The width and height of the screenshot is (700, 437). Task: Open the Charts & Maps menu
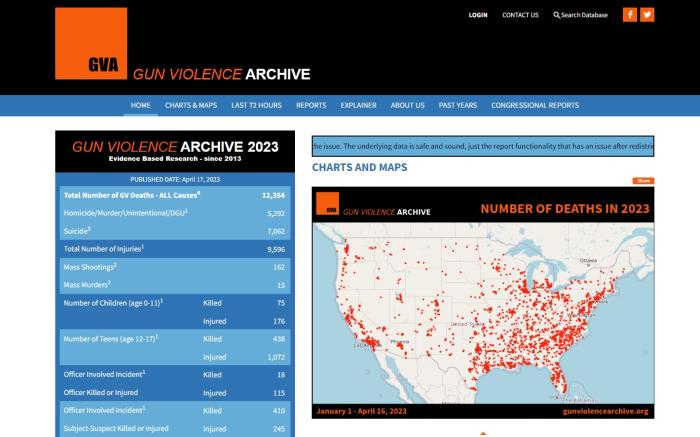click(x=191, y=105)
